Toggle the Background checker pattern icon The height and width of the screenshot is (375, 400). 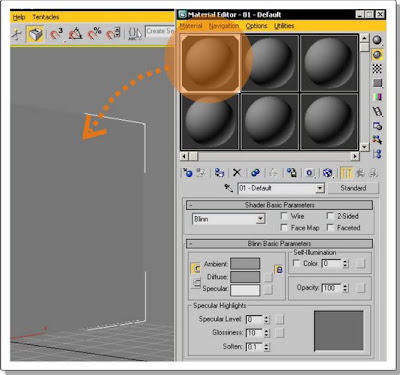tap(377, 69)
